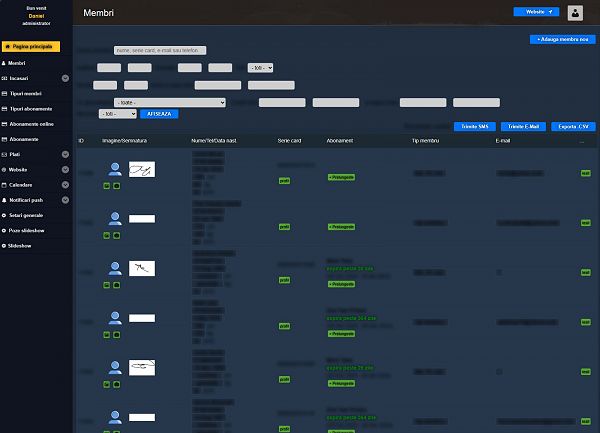Expand the Incasari sidebar submenu
600x433 pixels.
[65, 77]
